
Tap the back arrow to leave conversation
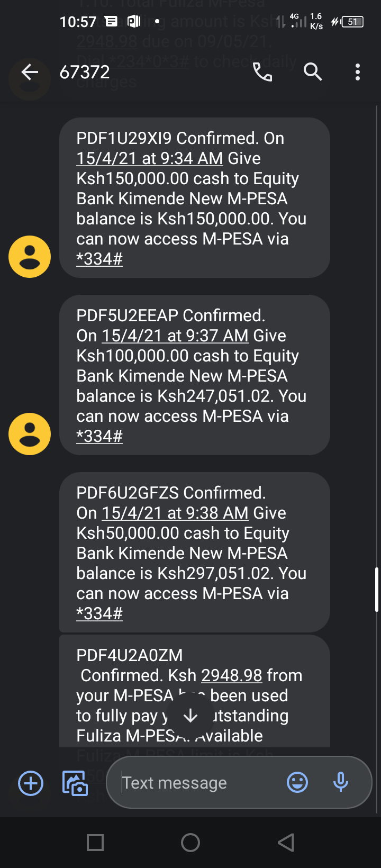click(30, 72)
